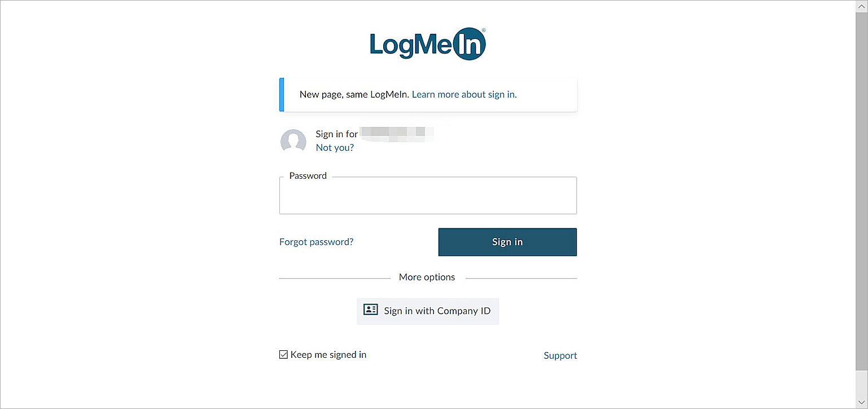Click the scrollbar down arrow
This screenshot has height=409, width=868.
pos(862,402)
